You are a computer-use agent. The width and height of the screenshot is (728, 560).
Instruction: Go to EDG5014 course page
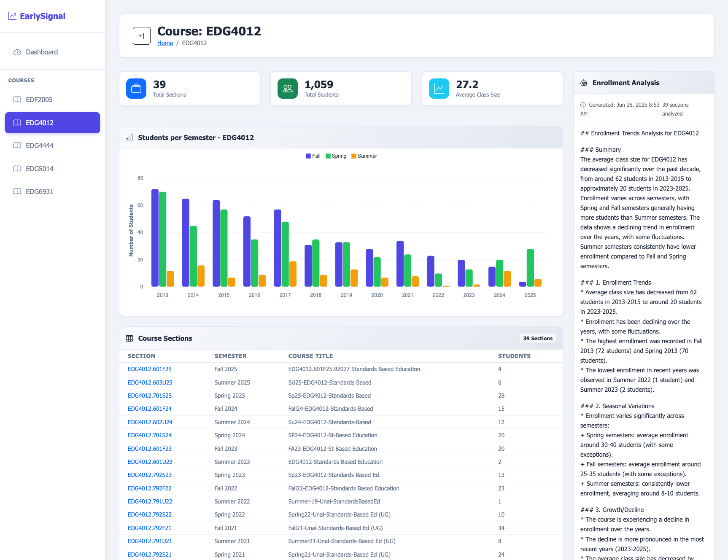(x=39, y=169)
